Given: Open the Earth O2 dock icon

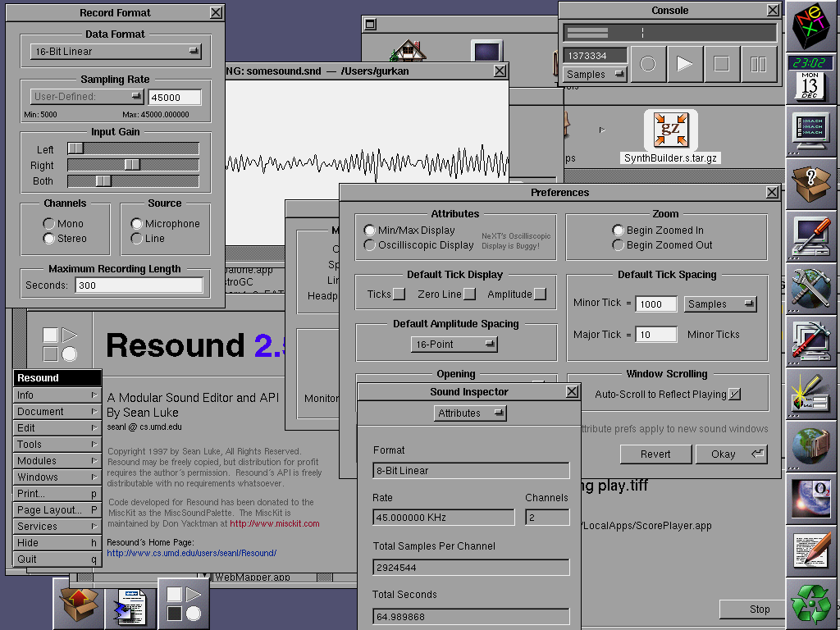Looking at the screenshot, I should point(810,498).
